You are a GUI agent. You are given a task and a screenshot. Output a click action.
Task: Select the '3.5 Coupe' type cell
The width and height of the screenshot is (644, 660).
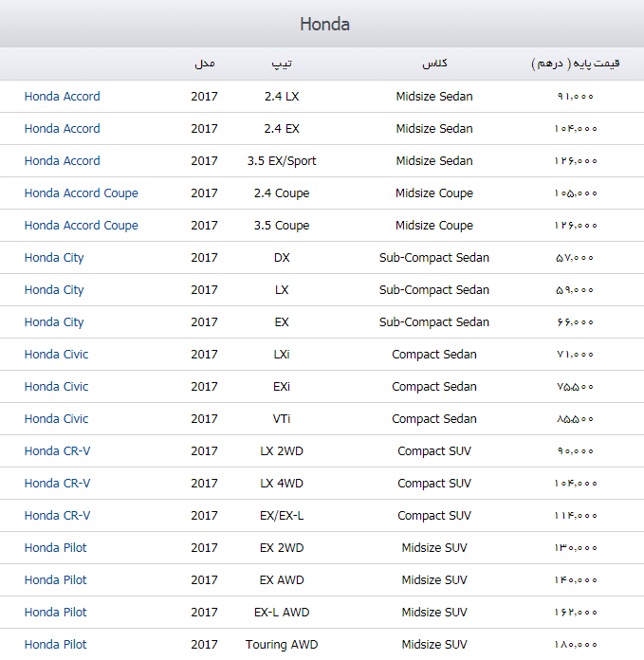(x=282, y=226)
